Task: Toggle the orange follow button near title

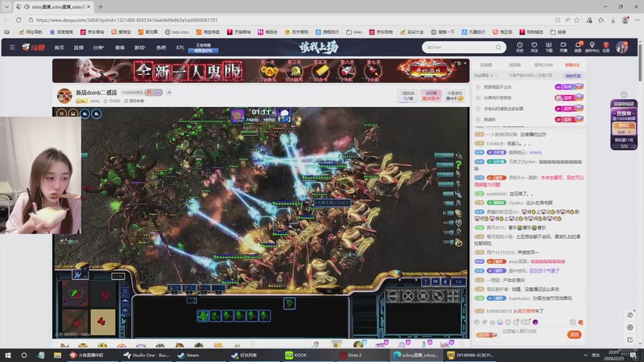Action: [149, 93]
